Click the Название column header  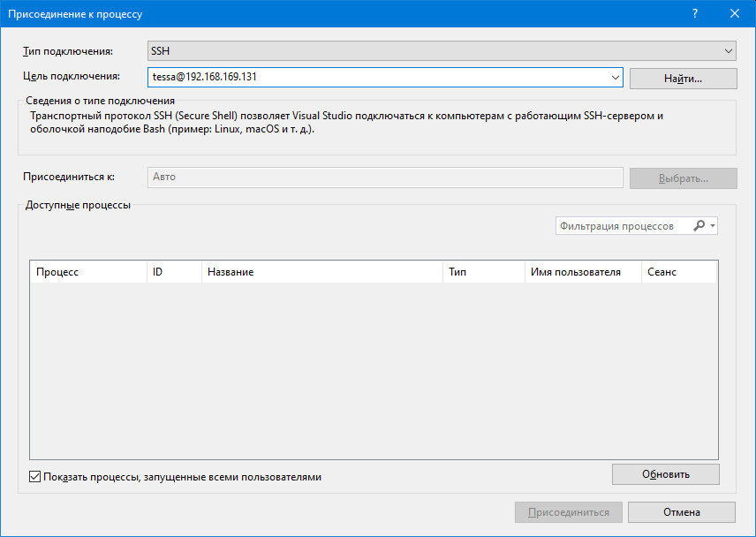(x=322, y=272)
